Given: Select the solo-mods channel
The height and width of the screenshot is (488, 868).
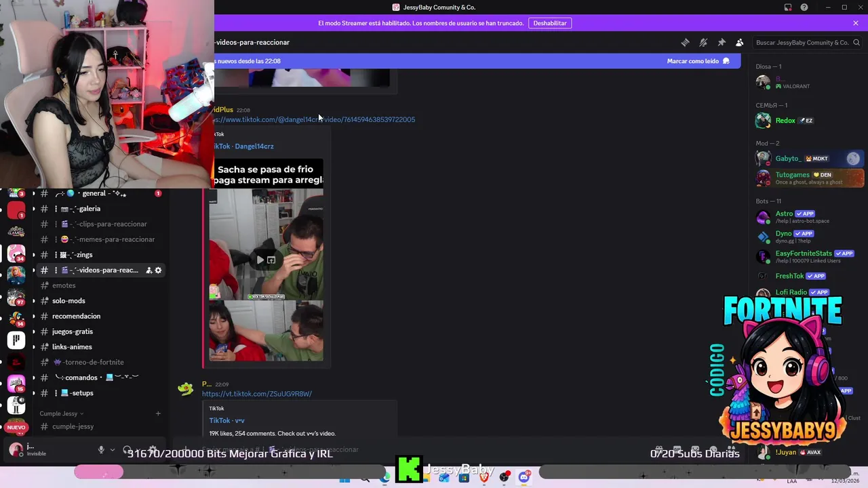Looking at the screenshot, I should 98,301.
